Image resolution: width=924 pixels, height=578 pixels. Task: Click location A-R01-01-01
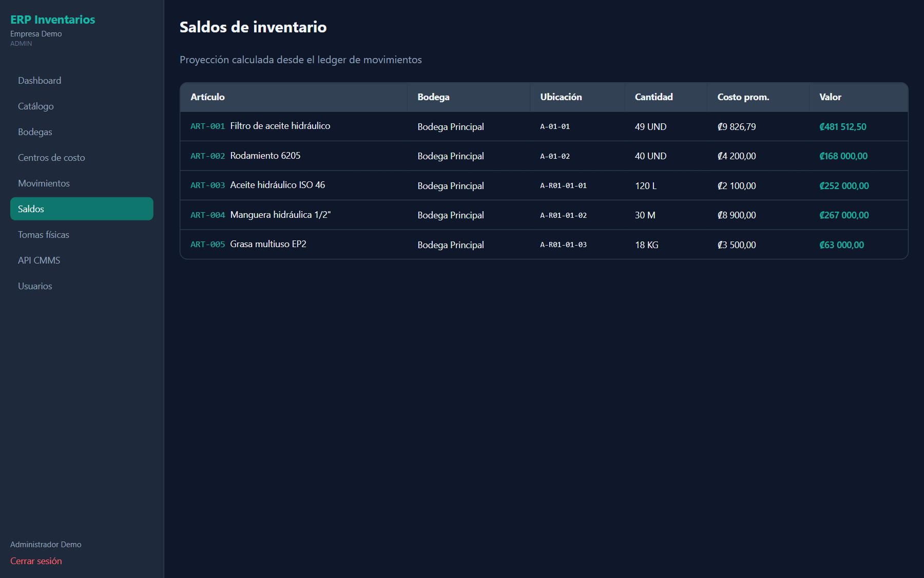[x=563, y=185]
